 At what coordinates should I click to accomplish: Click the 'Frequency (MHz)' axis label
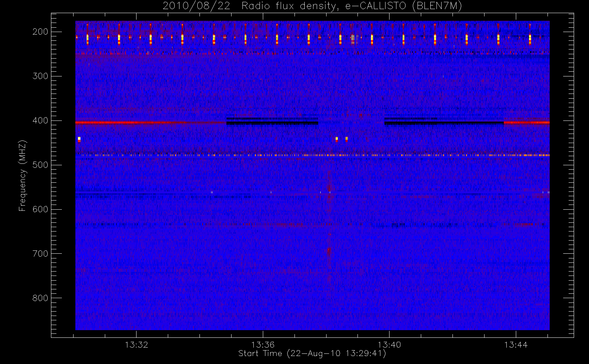[x=23, y=176]
